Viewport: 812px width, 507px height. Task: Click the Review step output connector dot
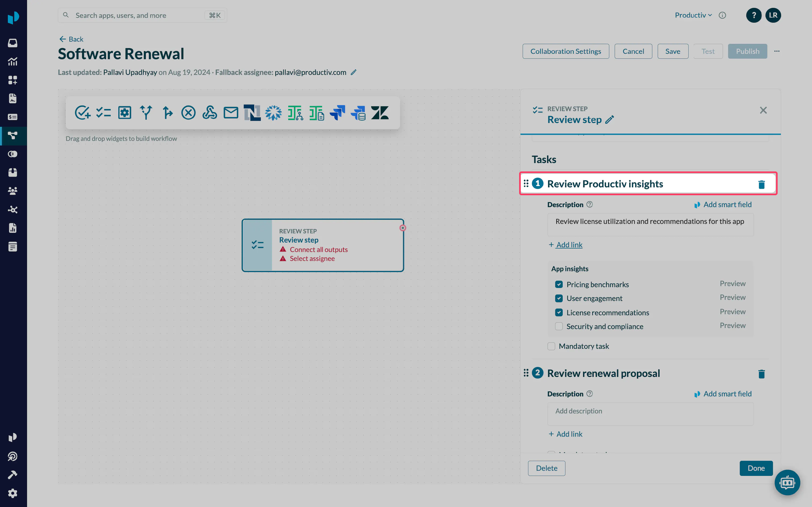click(403, 228)
